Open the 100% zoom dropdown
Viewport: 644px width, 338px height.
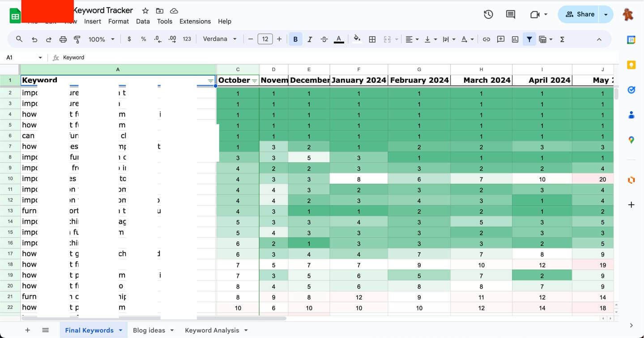101,39
